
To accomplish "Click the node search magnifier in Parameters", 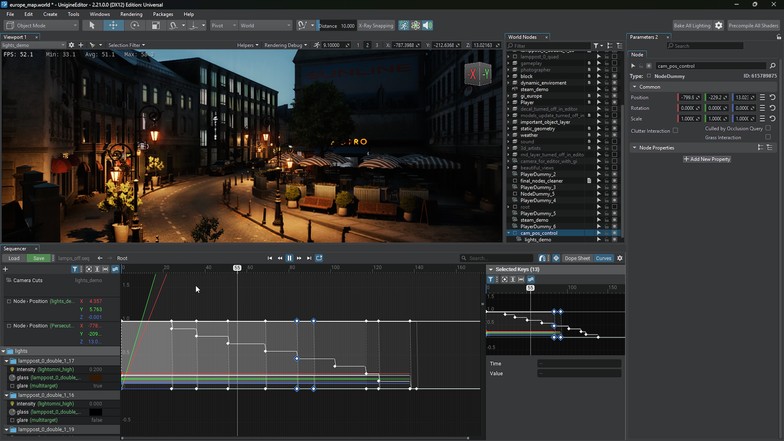I will coord(772,66).
